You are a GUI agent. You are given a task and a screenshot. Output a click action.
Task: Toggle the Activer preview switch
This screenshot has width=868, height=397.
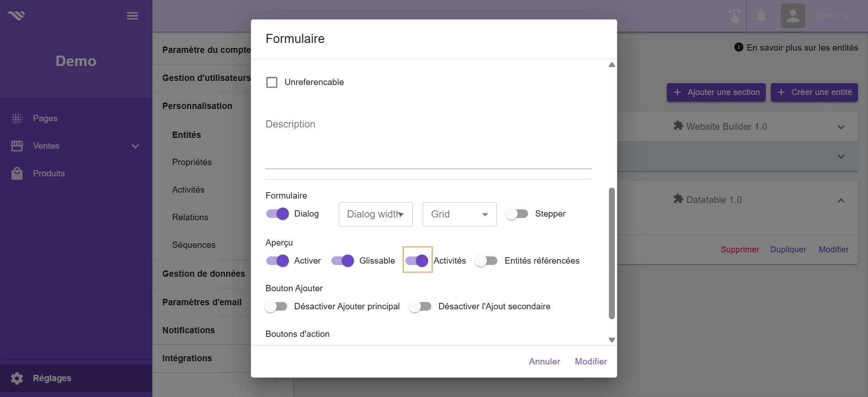[278, 261]
